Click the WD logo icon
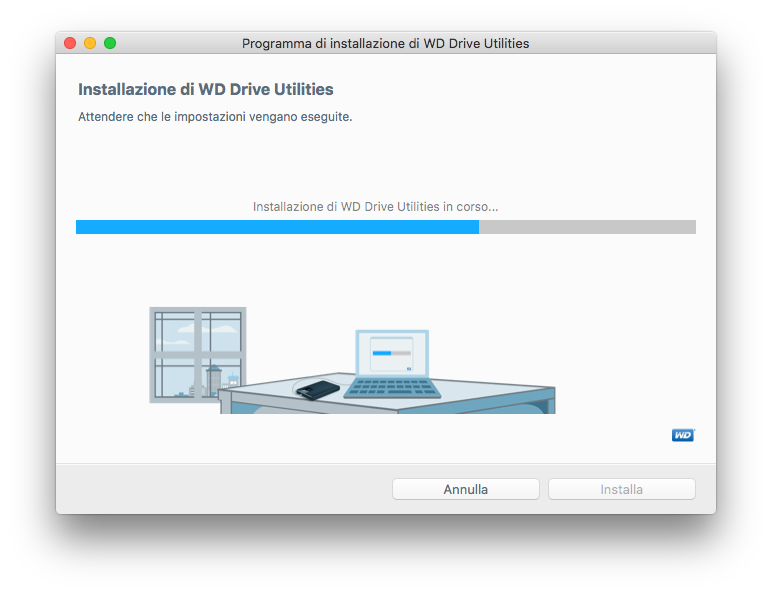 (683, 435)
